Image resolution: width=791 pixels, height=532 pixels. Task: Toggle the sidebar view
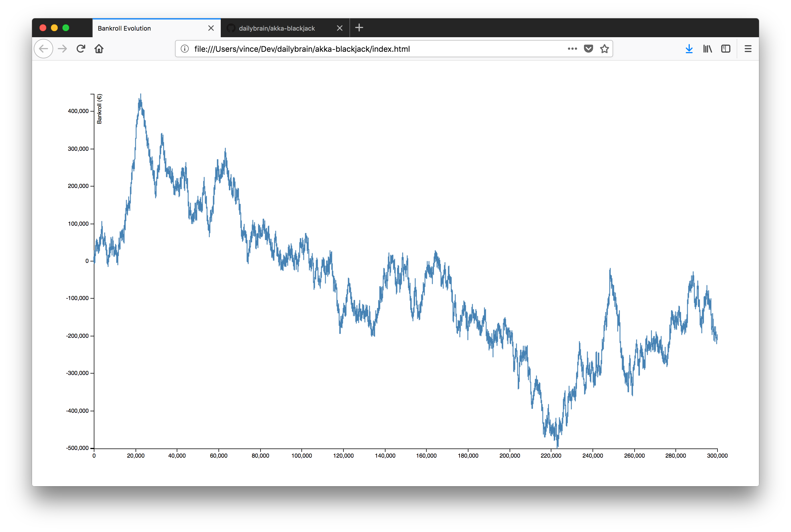point(726,49)
